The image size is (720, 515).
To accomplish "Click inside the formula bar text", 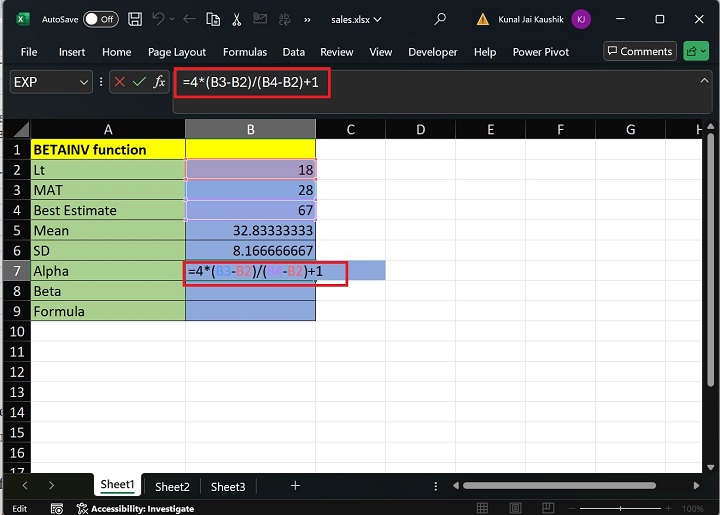I will tap(250, 82).
